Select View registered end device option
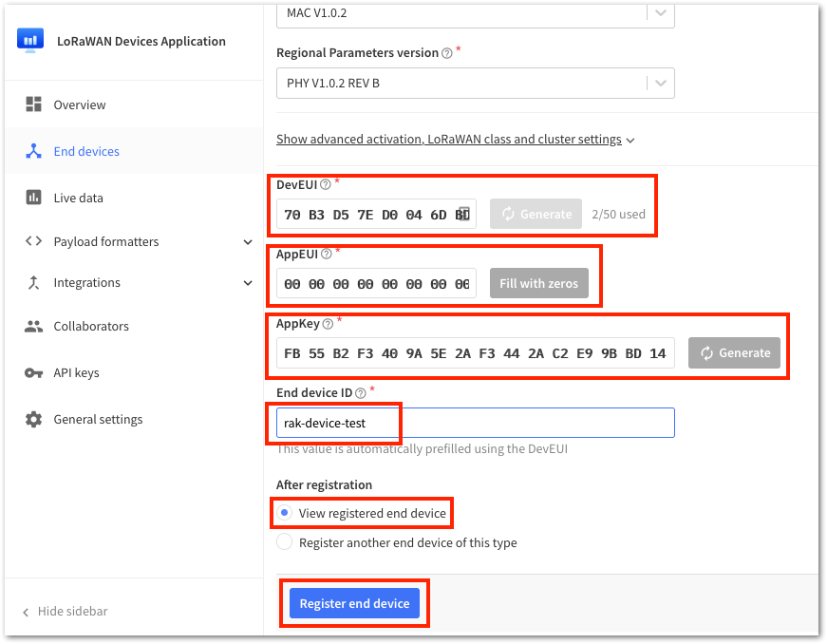 [x=362, y=513]
